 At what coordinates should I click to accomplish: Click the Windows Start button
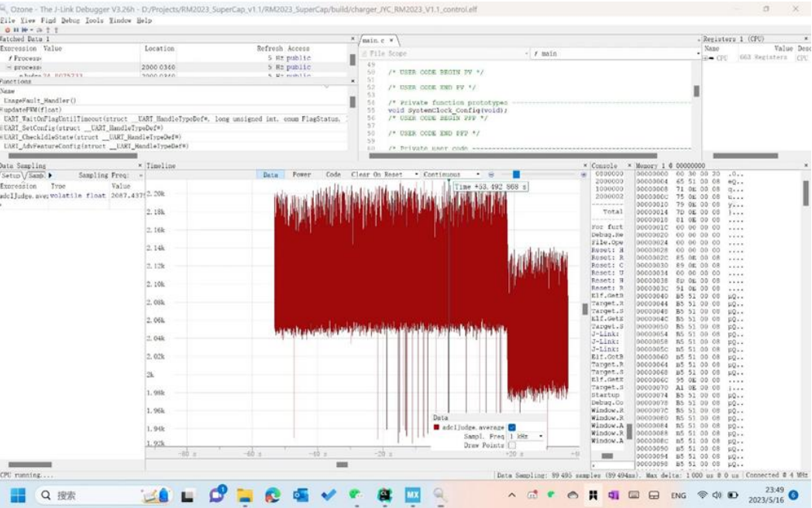click(x=18, y=495)
